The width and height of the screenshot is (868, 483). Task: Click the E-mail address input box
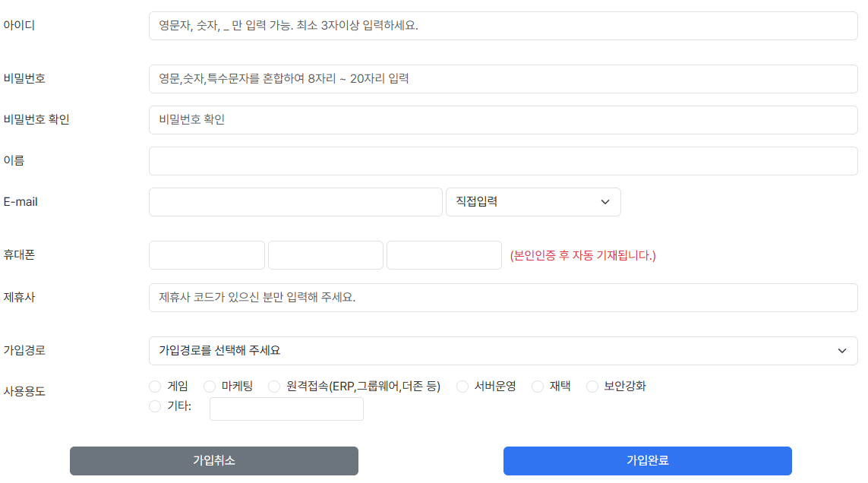tap(295, 202)
